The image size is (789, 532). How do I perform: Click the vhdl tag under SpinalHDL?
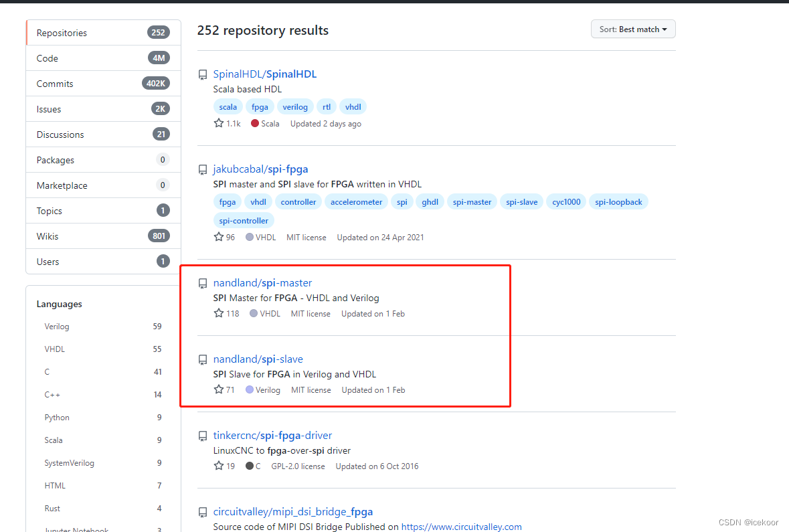coord(353,106)
